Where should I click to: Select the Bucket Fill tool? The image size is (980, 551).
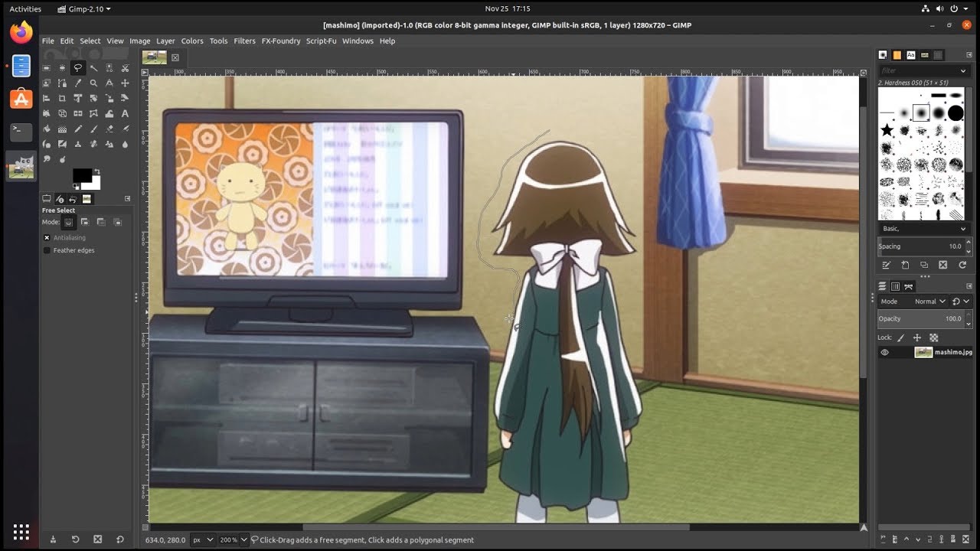point(46,129)
